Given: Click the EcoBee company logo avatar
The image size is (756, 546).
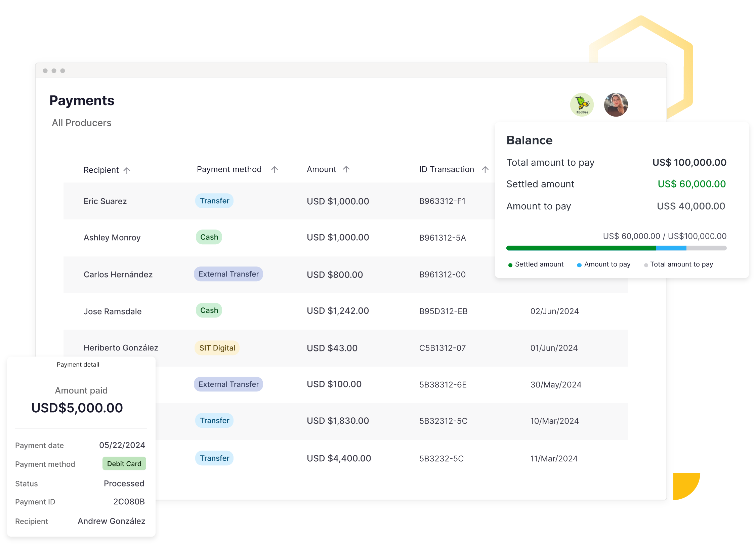Looking at the screenshot, I should point(582,105).
